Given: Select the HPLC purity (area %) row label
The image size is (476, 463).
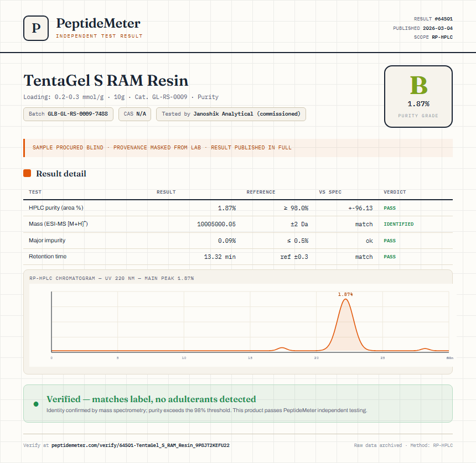Looking at the screenshot, I should click(x=56, y=208).
